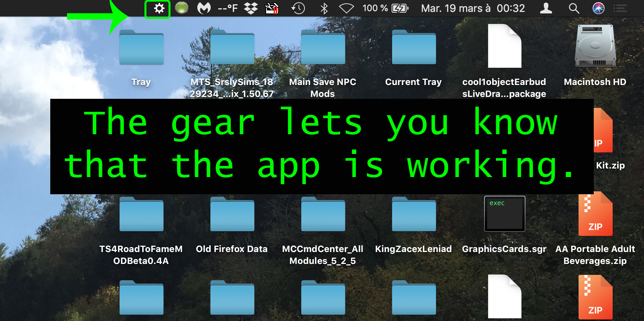644x321 pixels.
Task: Select the TS4RoadToFameMODBeta0.4A folder
Action: pos(141,214)
